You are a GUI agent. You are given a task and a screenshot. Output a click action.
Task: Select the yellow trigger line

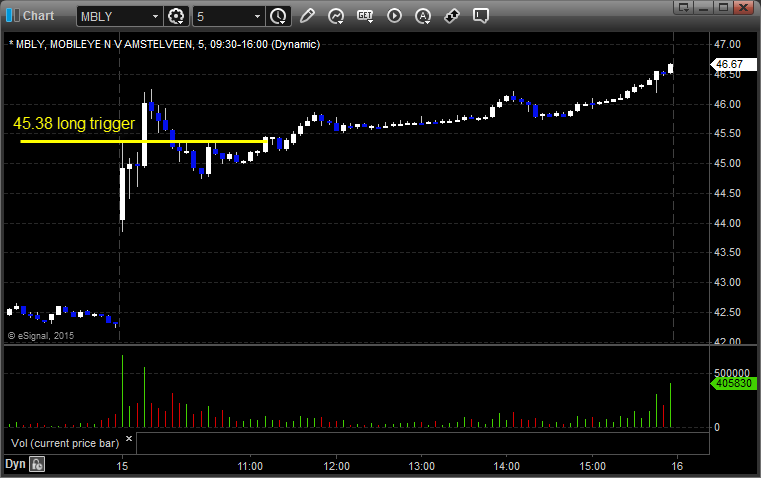pos(144,141)
